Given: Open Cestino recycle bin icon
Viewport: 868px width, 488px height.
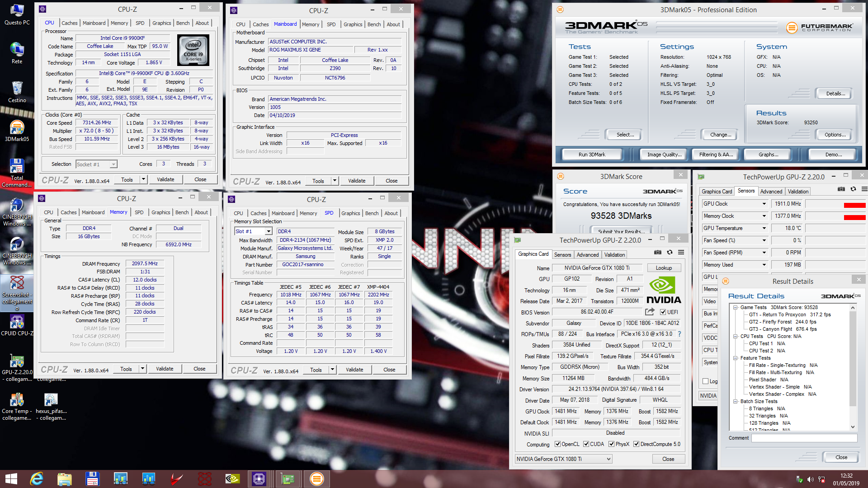Looking at the screenshot, I should (x=17, y=92).
